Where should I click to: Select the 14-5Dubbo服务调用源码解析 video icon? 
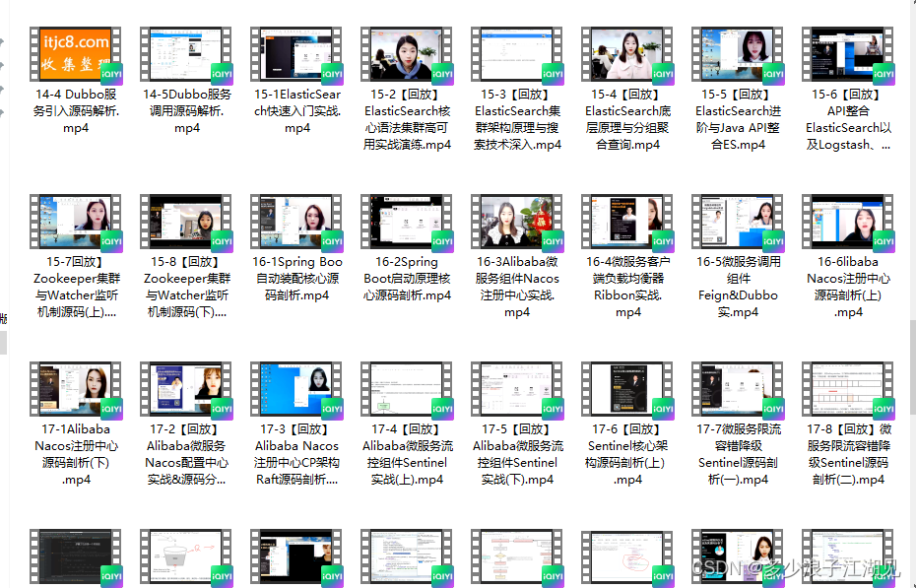[186, 54]
